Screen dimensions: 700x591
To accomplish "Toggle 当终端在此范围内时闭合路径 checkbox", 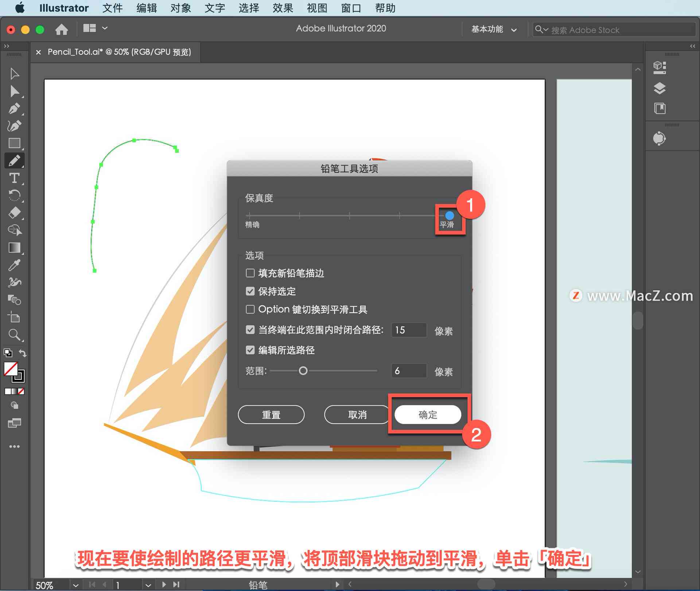I will point(250,330).
